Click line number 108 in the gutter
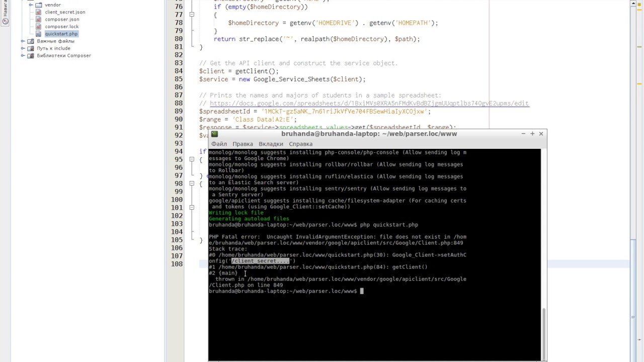This screenshot has width=644, height=362. pos(177,264)
